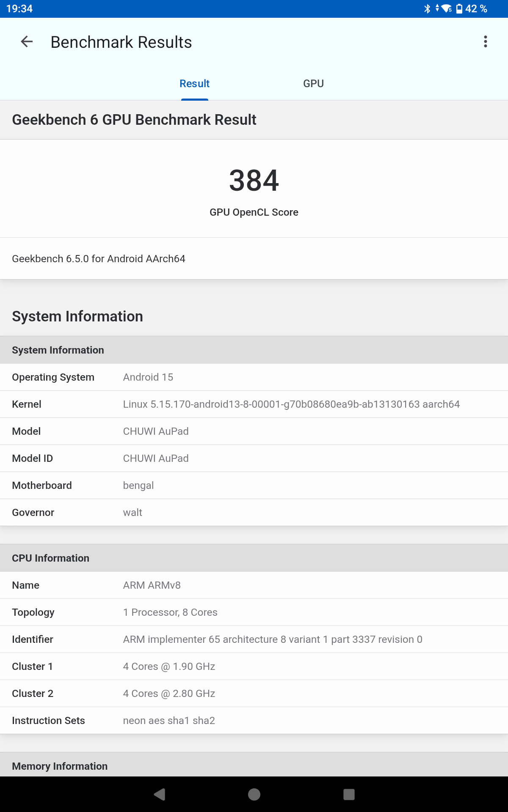Tap the Linux kernel version string
This screenshot has height=812, width=508.
click(x=291, y=404)
